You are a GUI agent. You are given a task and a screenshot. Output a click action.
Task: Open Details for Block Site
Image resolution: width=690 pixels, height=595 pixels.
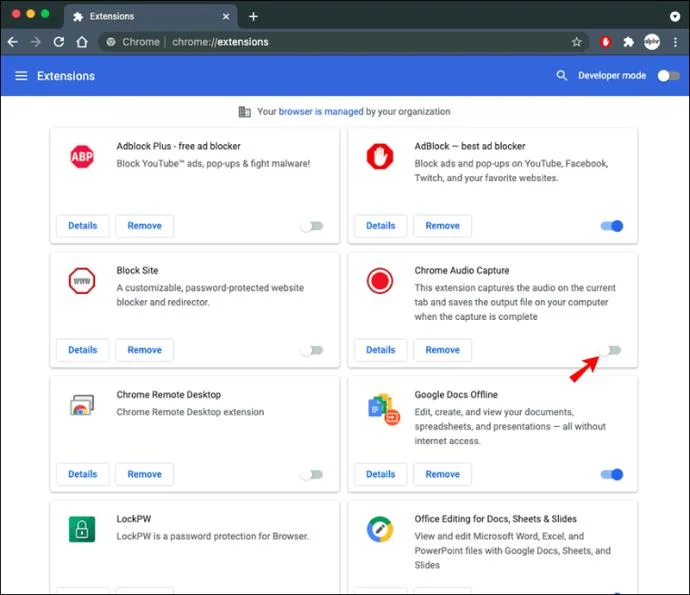point(83,350)
